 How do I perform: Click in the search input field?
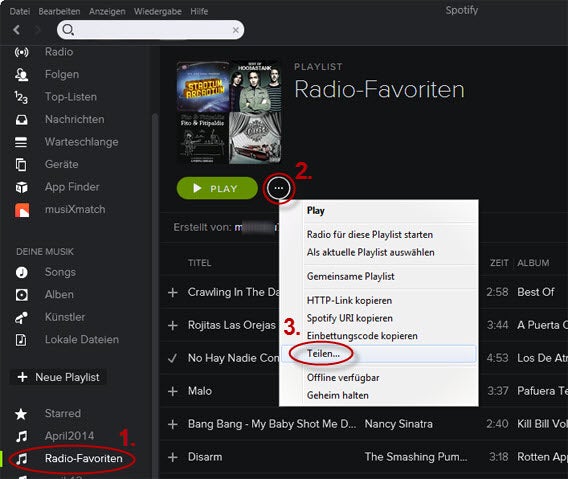pos(152,30)
